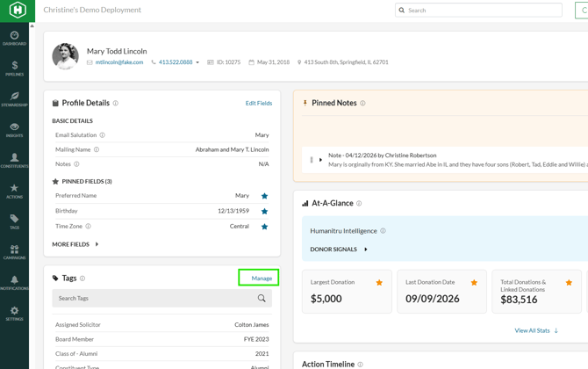Click the Mailing Name value text
This screenshot has width=588, height=369.
point(232,149)
